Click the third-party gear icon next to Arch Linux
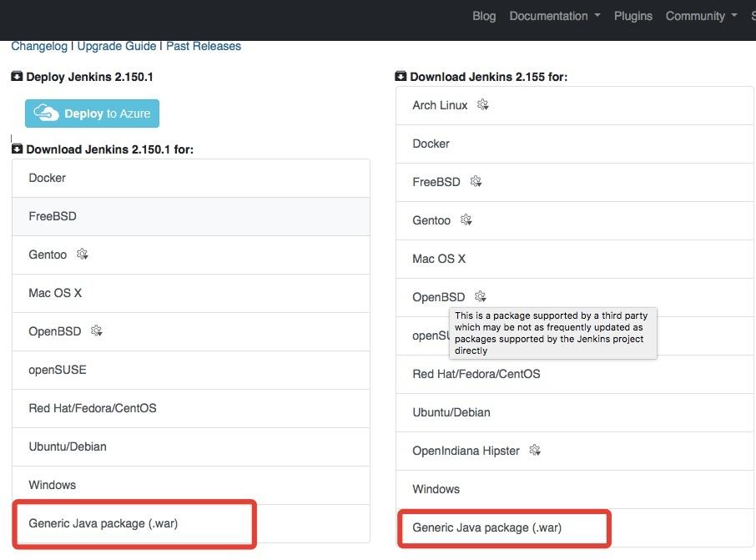756x560 pixels. tap(482, 104)
